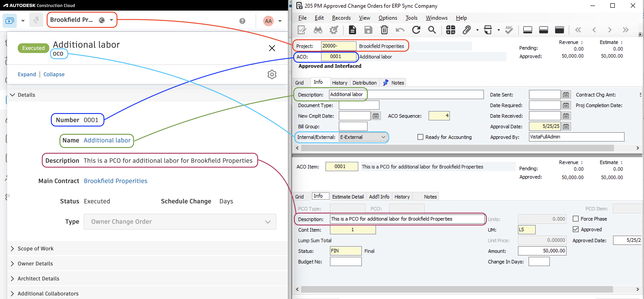Open the gear settings icon in panel
644x299 pixels.
(x=272, y=74)
